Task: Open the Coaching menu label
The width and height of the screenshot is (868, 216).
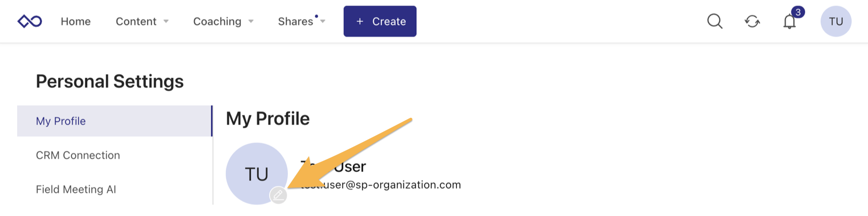Action: coord(217,22)
